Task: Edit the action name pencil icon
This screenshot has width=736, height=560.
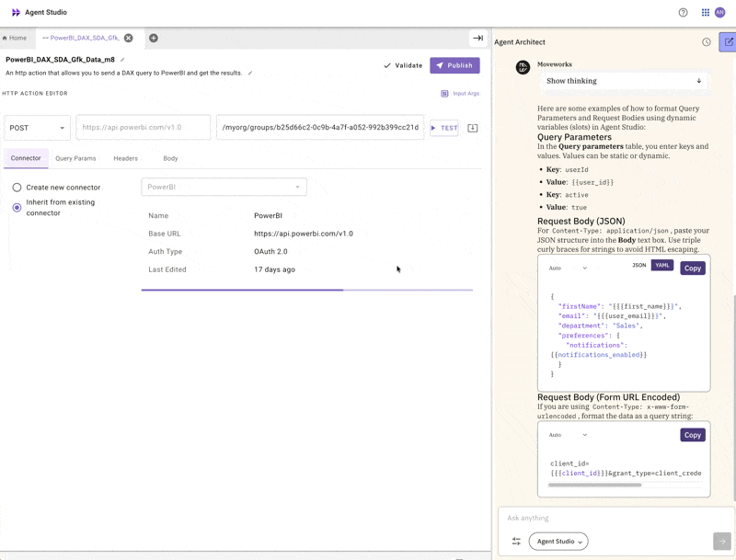Action: (122, 60)
